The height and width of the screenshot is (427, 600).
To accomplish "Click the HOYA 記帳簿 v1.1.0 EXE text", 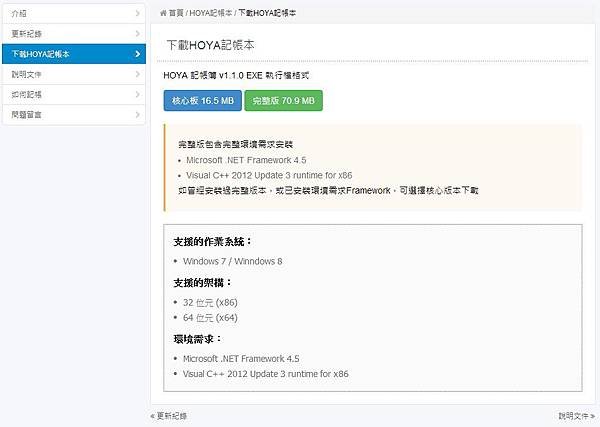I will (236, 75).
